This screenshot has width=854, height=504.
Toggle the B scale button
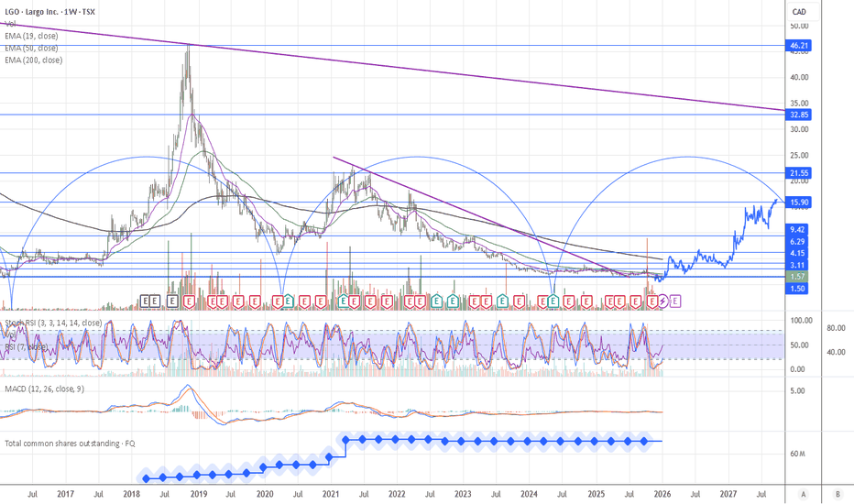point(837,495)
